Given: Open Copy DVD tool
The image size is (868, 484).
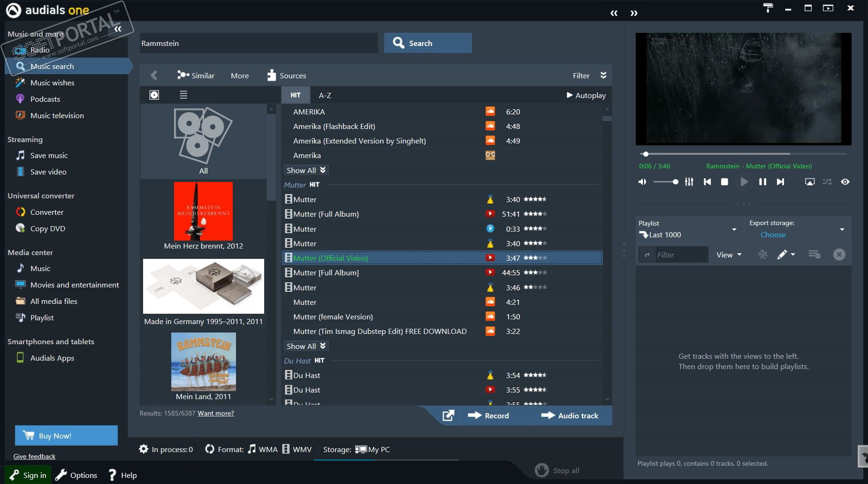Looking at the screenshot, I should 47,228.
